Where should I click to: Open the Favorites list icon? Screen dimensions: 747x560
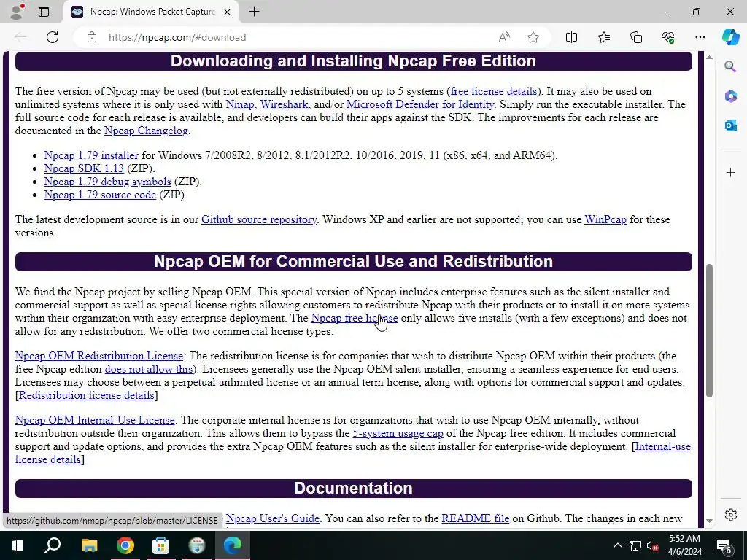point(603,37)
